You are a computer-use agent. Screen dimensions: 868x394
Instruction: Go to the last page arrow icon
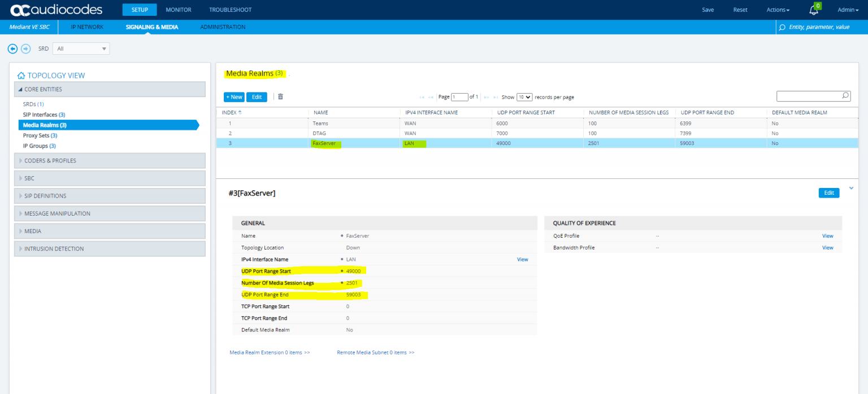(496, 97)
